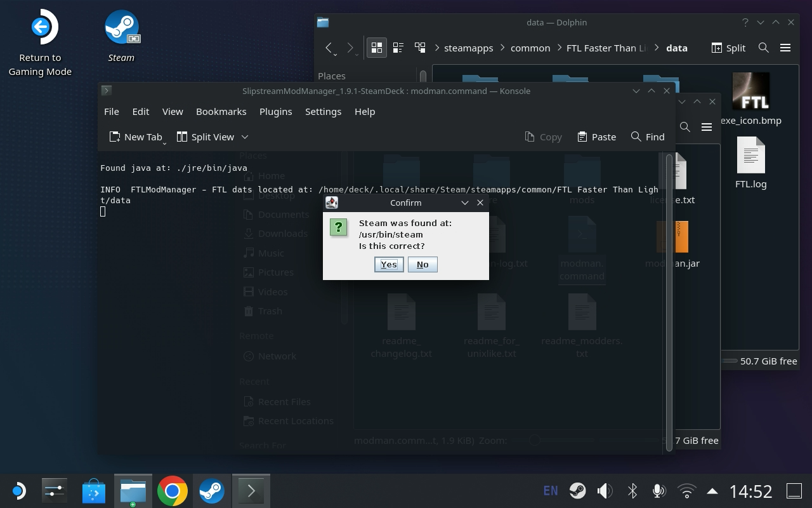Click Copy in Konsole toolbar

pos(543,137)
